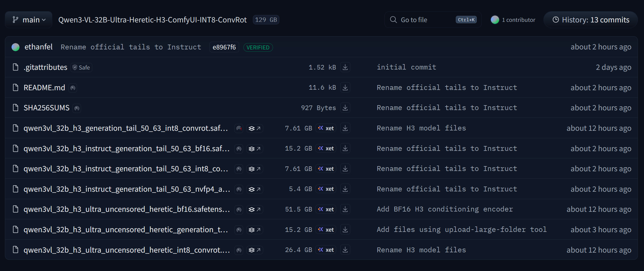Open ethanfel's user profile link
The height and width of the screenshot is (271, 644).
39,47
